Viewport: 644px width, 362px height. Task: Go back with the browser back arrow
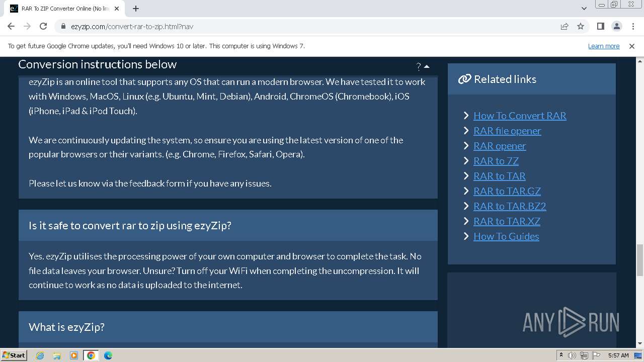click(11, 26)
